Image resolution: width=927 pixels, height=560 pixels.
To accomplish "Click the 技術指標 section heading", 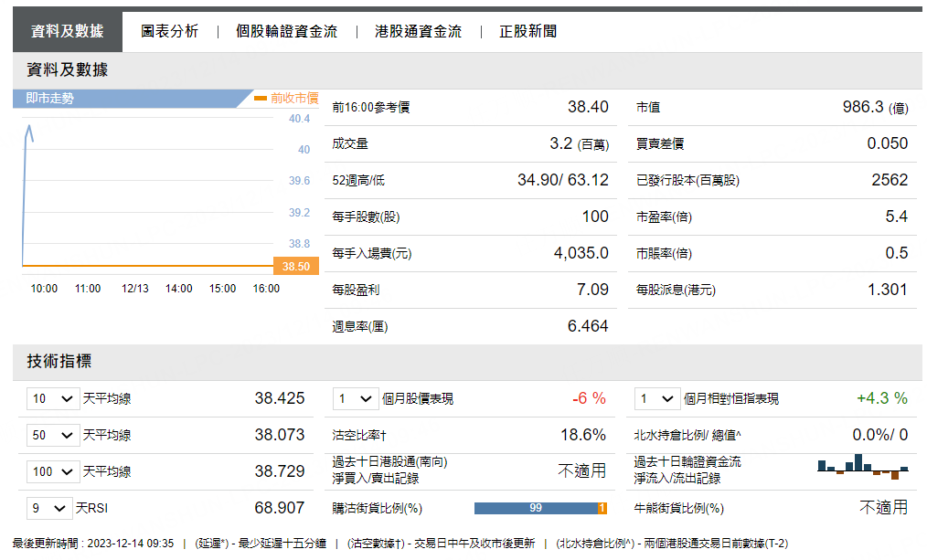I will coord(59,362).
